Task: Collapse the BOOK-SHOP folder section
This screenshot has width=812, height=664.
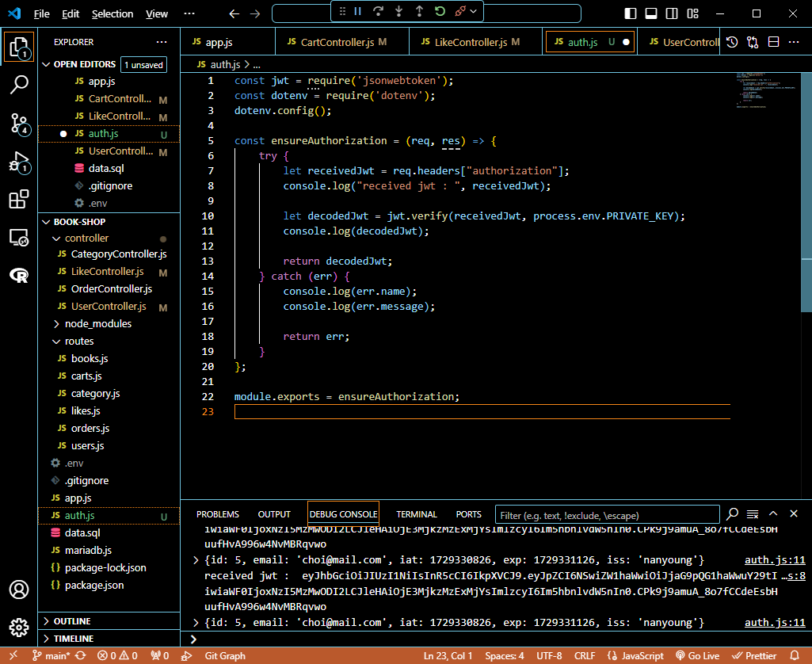Action: pos(46,222)
